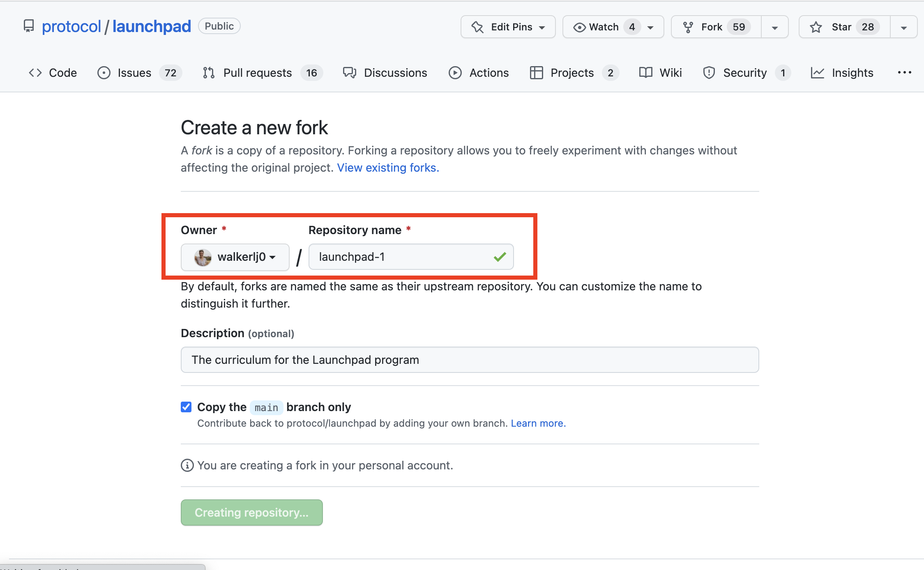Expand the Edit Pins dropdown arrow
Image resolution: width=924 pixels, height=570 pixels.
coord(542,28)
